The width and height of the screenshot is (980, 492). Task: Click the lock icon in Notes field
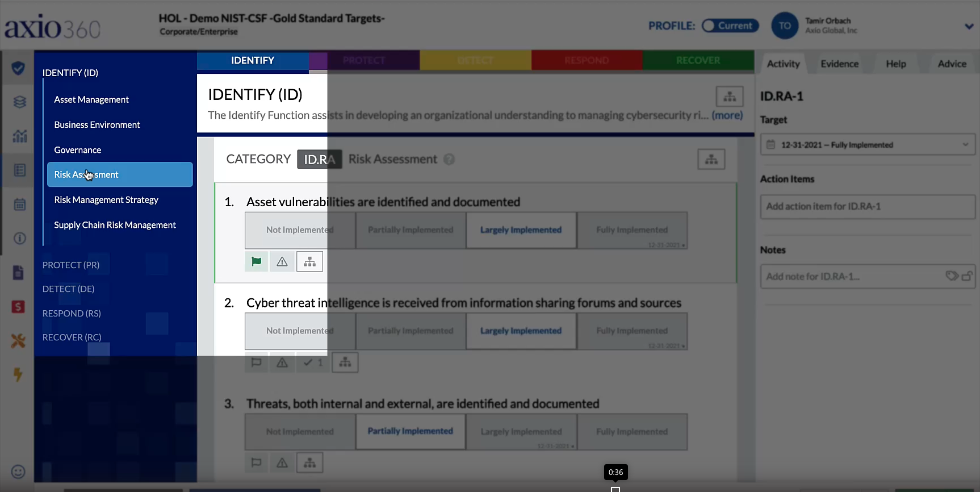coord(968,276)
